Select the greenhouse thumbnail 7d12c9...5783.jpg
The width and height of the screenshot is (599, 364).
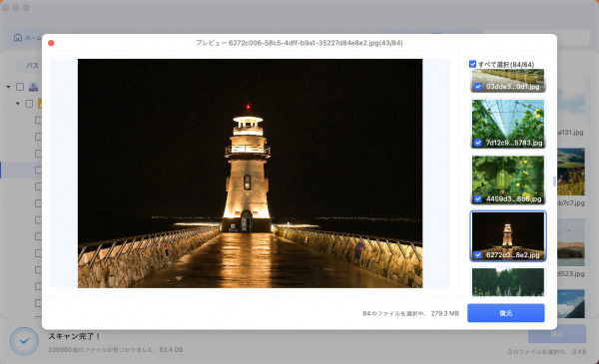click(508, 124)
